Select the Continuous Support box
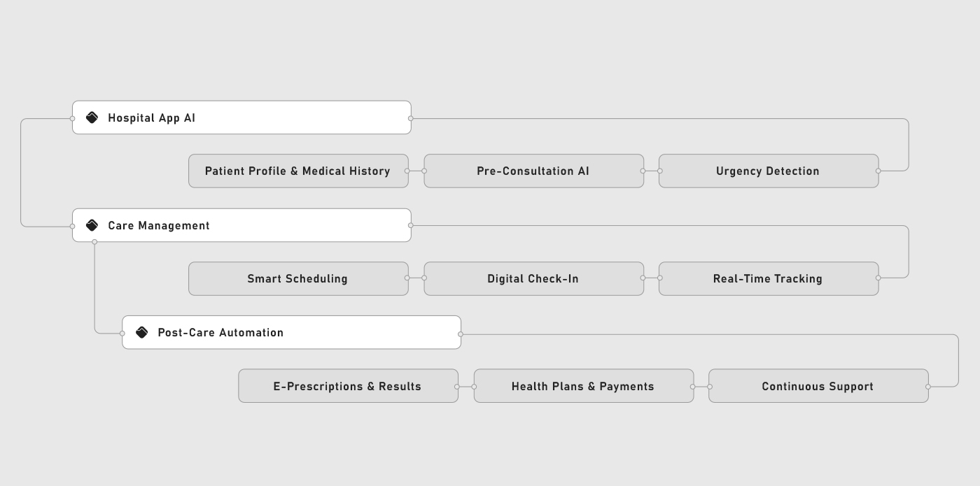980x486 pixels. [818, 386]
